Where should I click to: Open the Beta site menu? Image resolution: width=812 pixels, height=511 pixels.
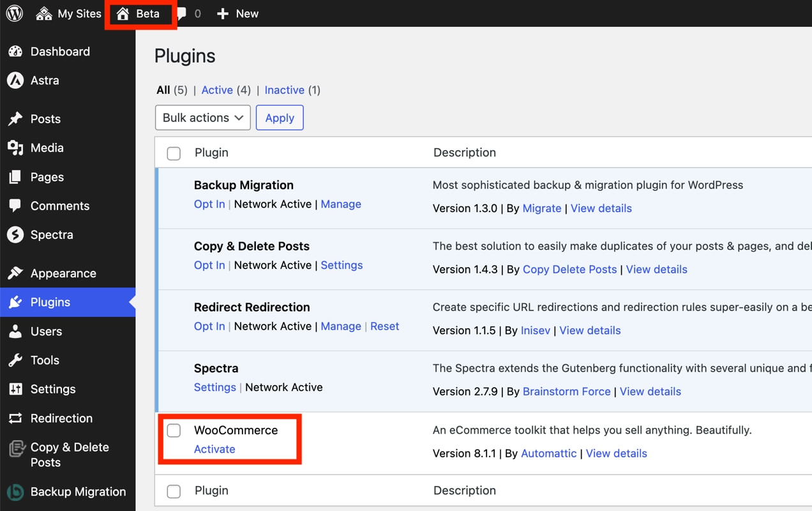(x=139, y=13)
